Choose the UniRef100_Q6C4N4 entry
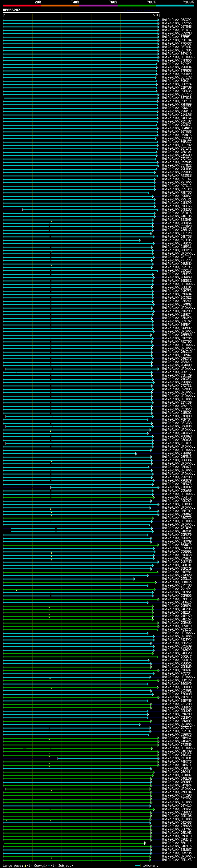This screenshot has height=868, width=197. coord(177,772)
